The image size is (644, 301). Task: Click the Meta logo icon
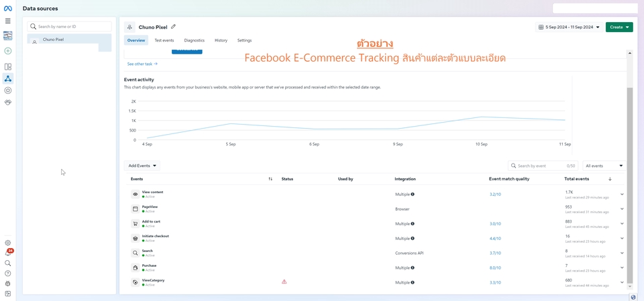(x=8, y=9)
